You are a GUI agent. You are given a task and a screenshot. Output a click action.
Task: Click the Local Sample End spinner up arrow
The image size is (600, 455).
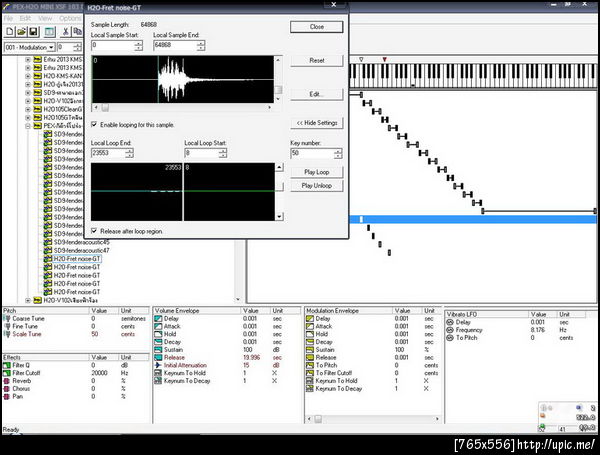(x=201, y=43)
